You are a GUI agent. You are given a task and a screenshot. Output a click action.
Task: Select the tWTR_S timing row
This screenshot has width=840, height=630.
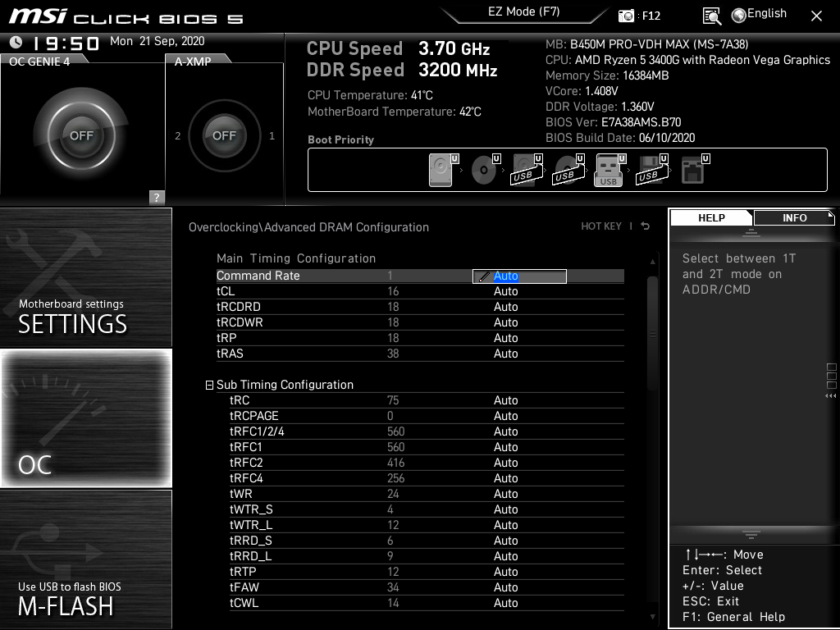427,509
